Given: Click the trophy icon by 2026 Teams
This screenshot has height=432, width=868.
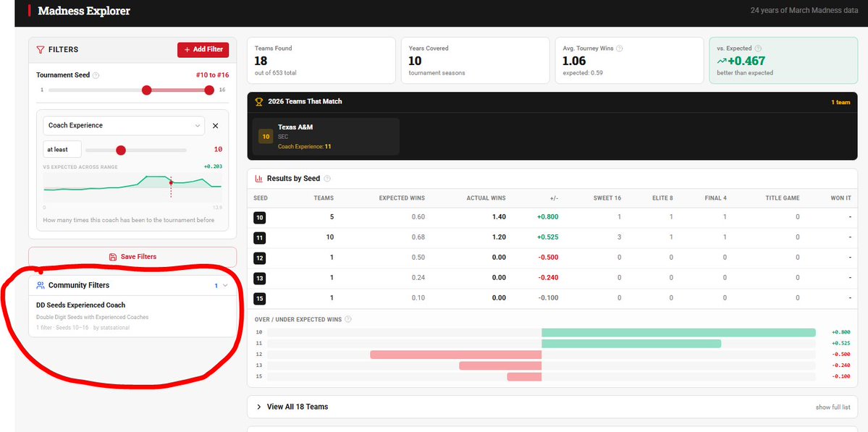Looking at the screenshot, I should [x=258, y=102].
